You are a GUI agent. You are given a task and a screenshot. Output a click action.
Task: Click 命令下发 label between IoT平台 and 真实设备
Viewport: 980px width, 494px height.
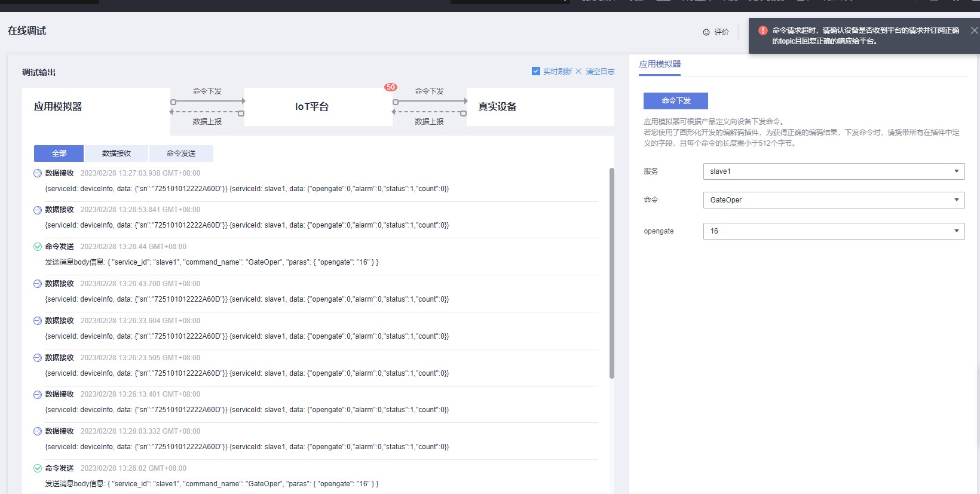coord(430,91)
